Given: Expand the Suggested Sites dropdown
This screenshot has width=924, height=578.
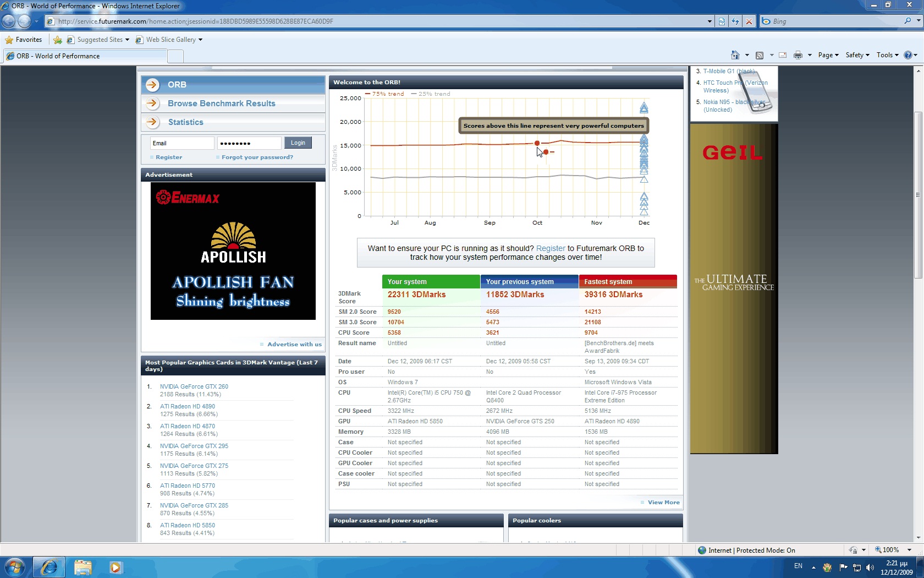Looking at the screenshot, I should tap(127, 40).
